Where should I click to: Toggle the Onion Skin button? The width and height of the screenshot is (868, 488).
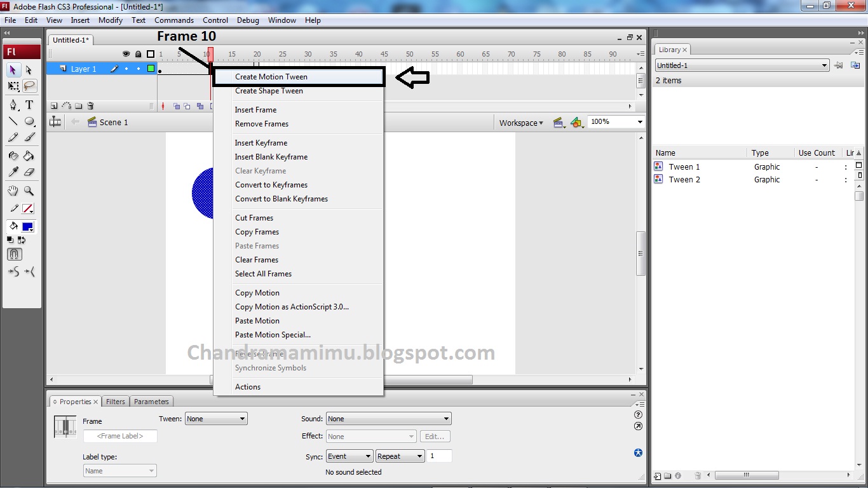pyautogui.click(x=177, y=106)
